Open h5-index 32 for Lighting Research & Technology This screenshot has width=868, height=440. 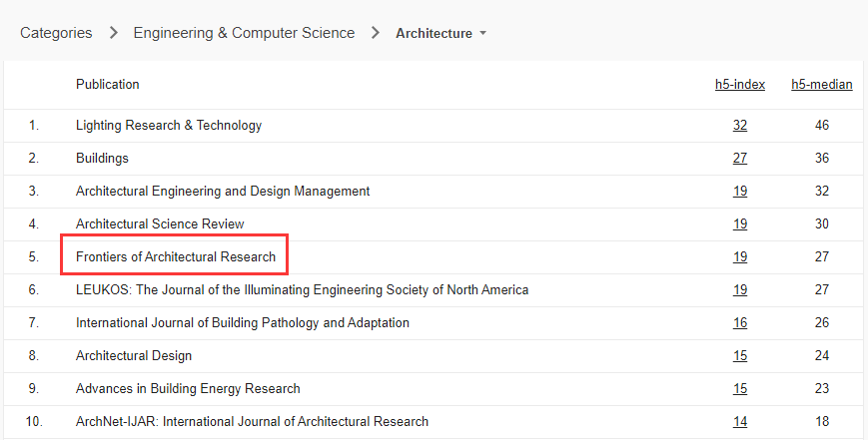click(x=740, y=126)
